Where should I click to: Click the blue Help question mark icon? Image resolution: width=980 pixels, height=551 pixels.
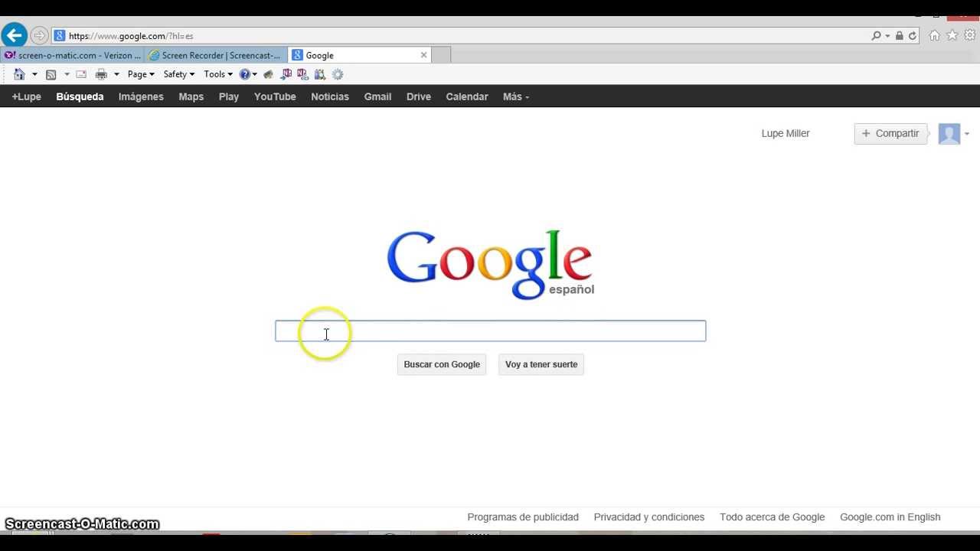[x=245, y=74]
